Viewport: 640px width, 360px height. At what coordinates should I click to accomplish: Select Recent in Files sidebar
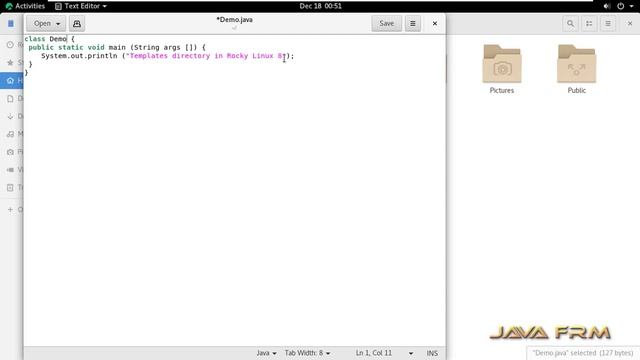[x=12, y=44]
